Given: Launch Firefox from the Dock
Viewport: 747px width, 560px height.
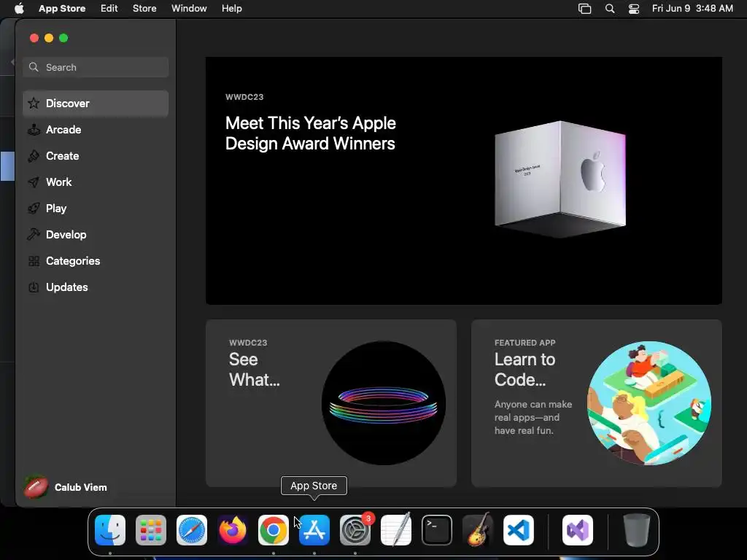Looking at the screenshot, I should [x=233, y=530].
